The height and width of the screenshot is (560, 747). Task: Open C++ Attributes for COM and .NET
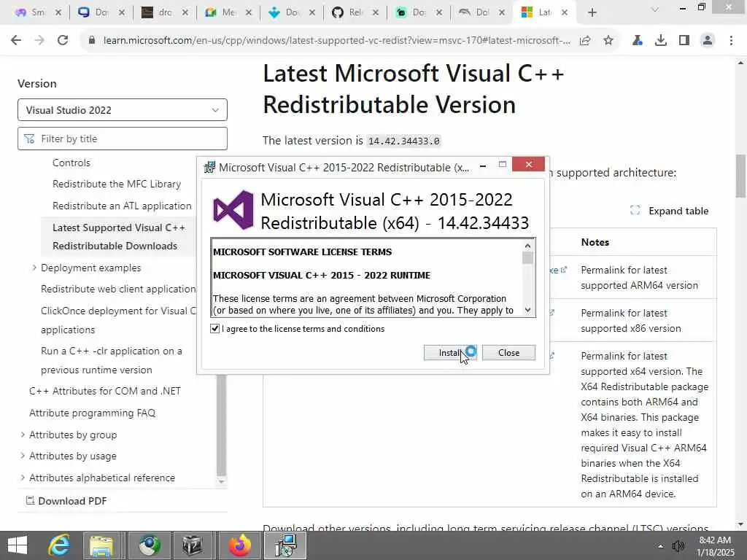tap(105, 391)
